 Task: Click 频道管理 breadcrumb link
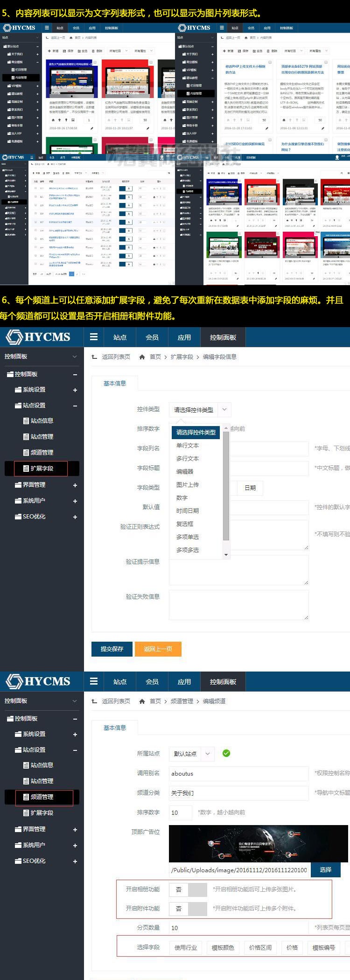pyautogui.click(x=182, y=701)
